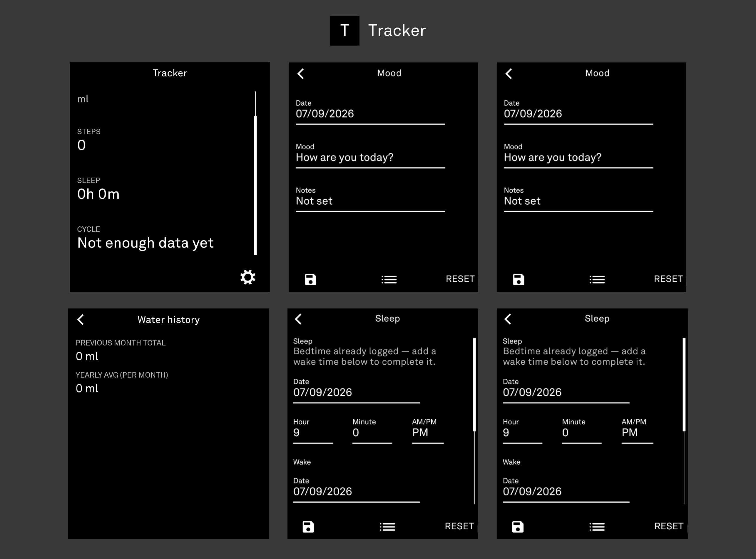Go back from right Mood screen
This screenshot has width=756, height=559.
(x=509, y=74)
